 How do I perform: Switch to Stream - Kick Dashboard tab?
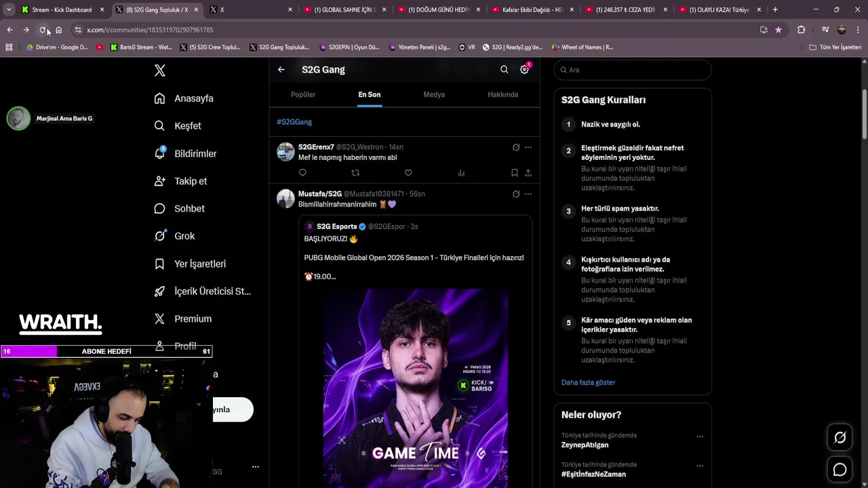click(62, 9)
